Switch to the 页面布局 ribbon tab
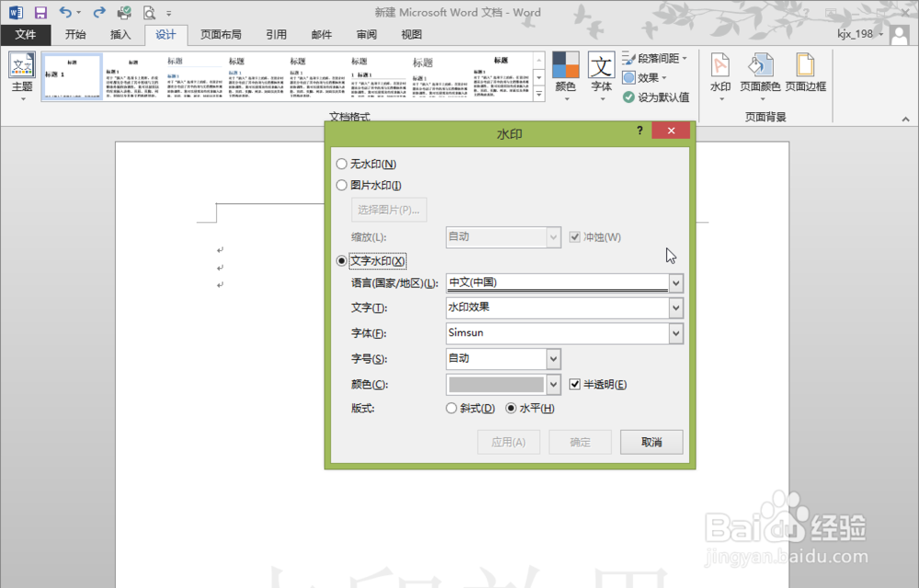This screenshot has height=588, width=919. coord(221,34)
